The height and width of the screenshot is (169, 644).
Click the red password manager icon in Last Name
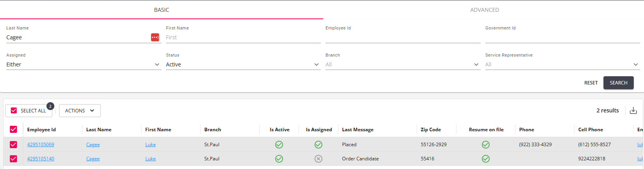(155, 37)
